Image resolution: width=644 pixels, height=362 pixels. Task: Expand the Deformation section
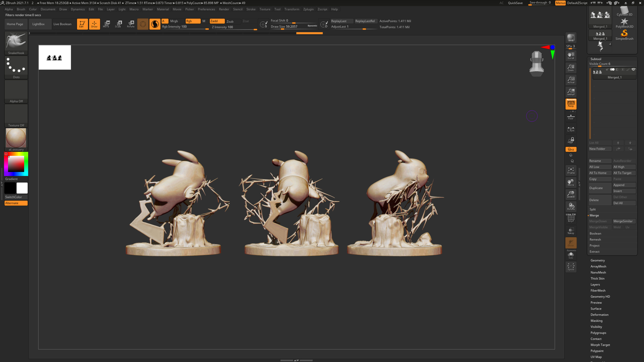(600, 315)
